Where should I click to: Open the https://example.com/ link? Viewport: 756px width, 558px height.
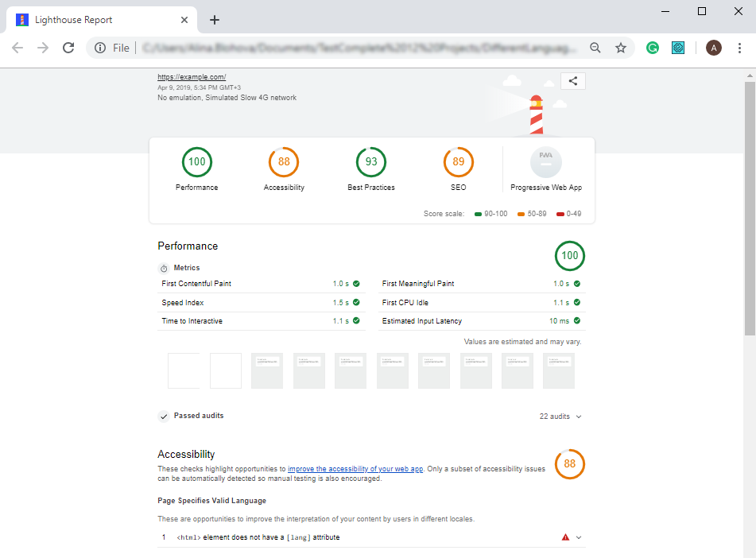click(x=192, y=76)
